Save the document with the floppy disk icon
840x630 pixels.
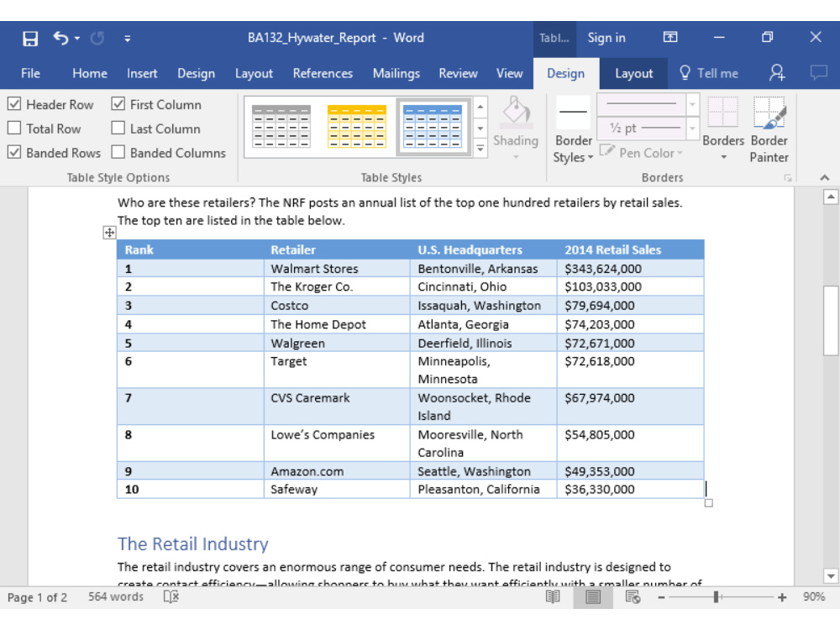(30, 38)
